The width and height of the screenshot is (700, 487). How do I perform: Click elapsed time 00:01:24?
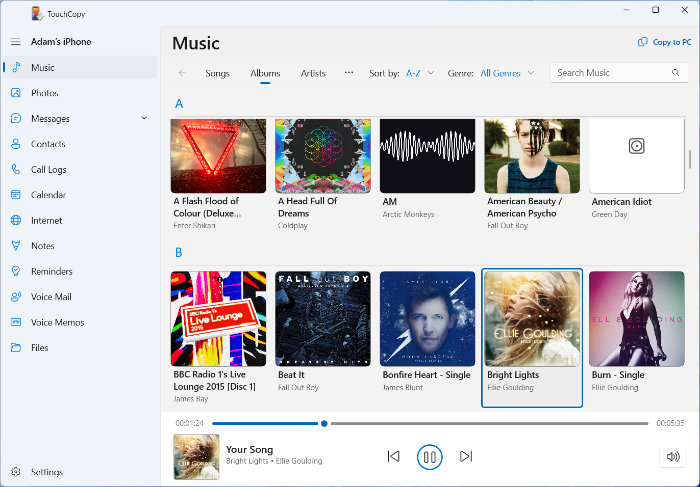(189, 423)
